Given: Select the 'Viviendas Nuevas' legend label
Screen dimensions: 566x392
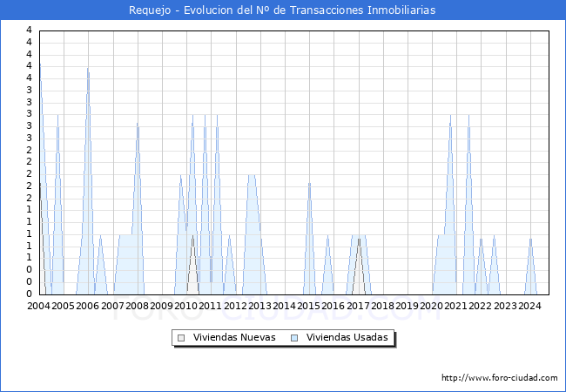Looking at the screenshot, I should point(234,337).
